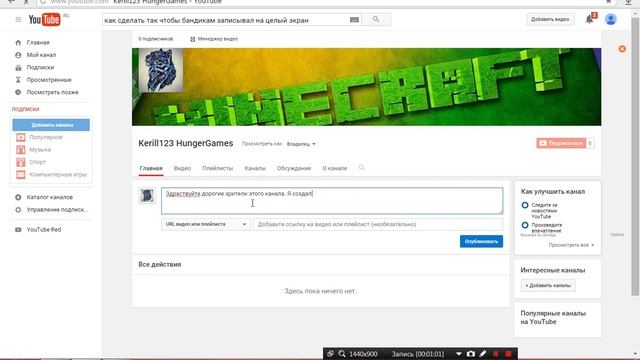Image resolution: width=640 pixels, height=360 pixels.
Task: Click the Добавить видео button
Action: [550, 19]
